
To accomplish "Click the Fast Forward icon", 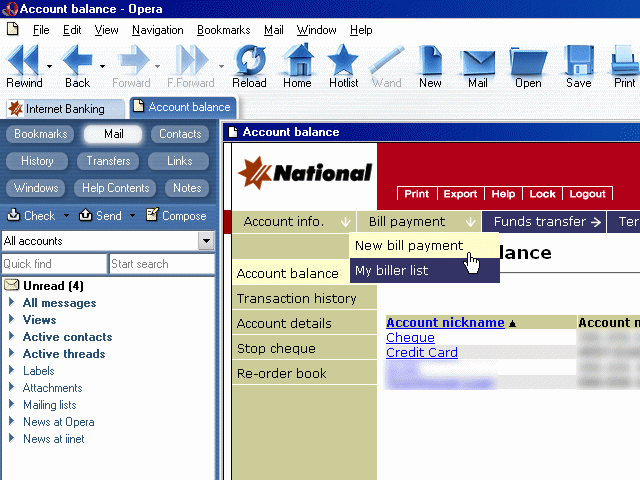I will 191,60.
